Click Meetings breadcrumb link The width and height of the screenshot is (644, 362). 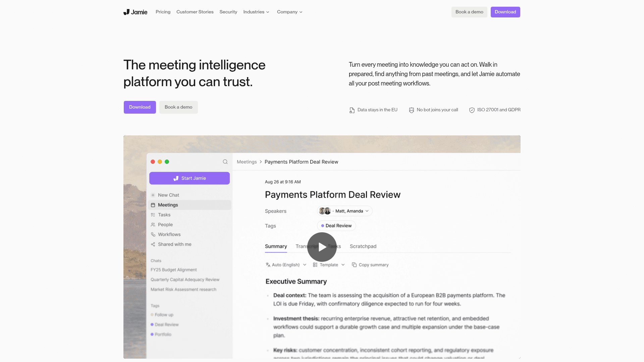tap(247, 162)
